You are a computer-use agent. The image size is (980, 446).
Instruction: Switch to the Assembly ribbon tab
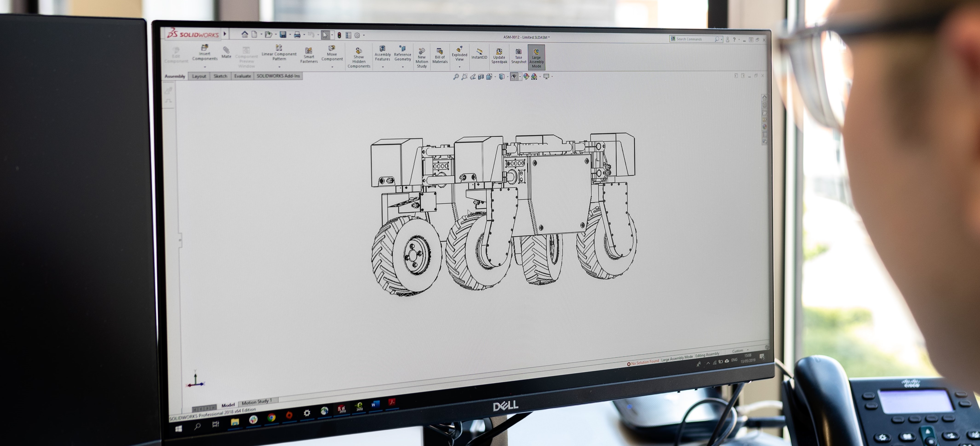(x=175, y=76)
